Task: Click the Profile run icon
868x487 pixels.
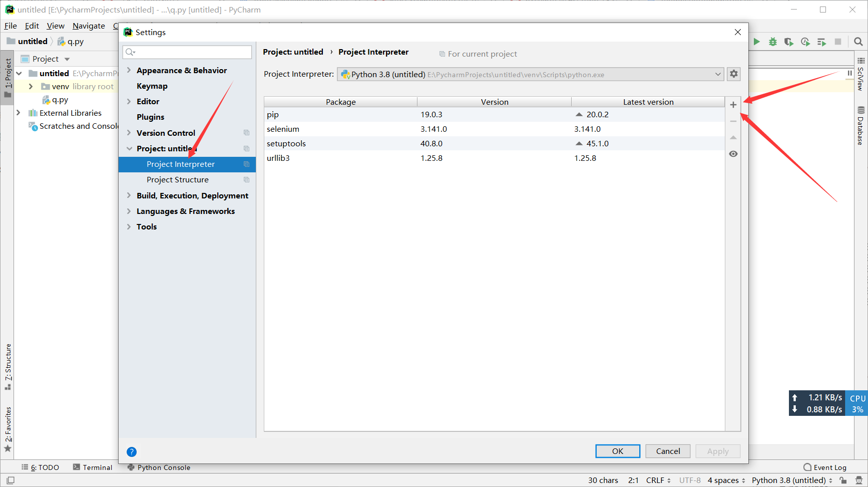Action: [x=805, y=42]
